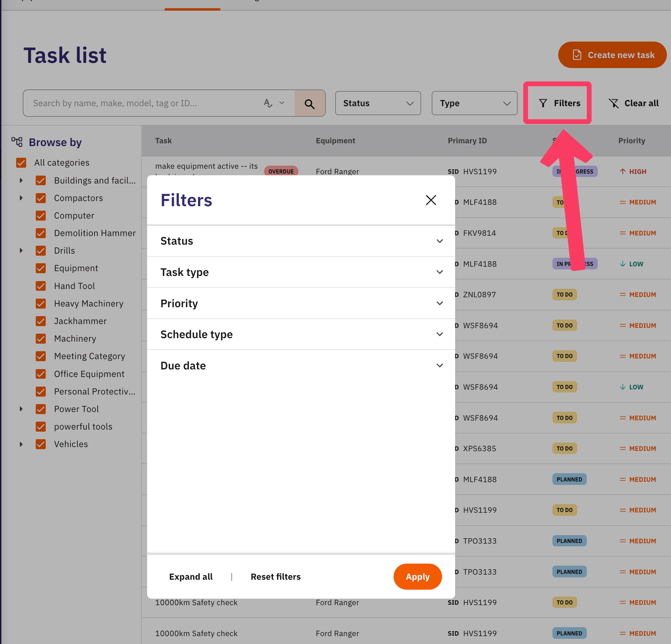Uncheck the Office Equipment checkbox
Image resolution: width=671 pixels, height=644 pixels.
tap(41, 374)
